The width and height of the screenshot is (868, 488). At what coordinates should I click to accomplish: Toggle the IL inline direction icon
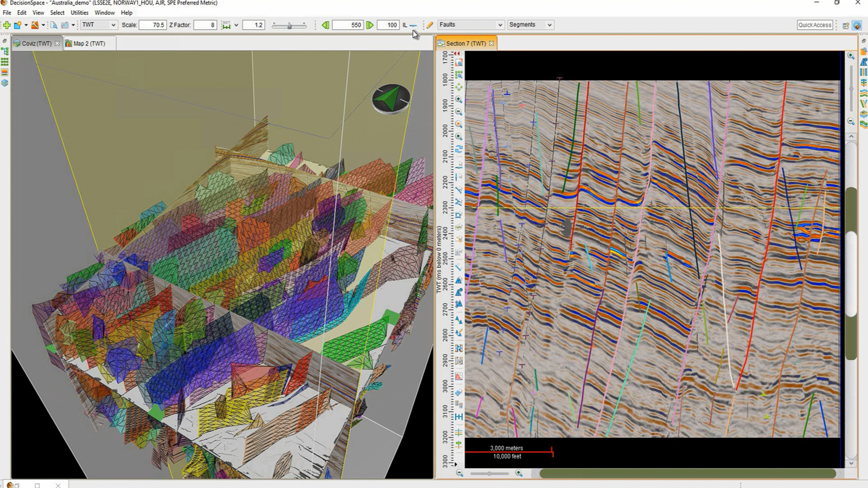click(413, 25)
